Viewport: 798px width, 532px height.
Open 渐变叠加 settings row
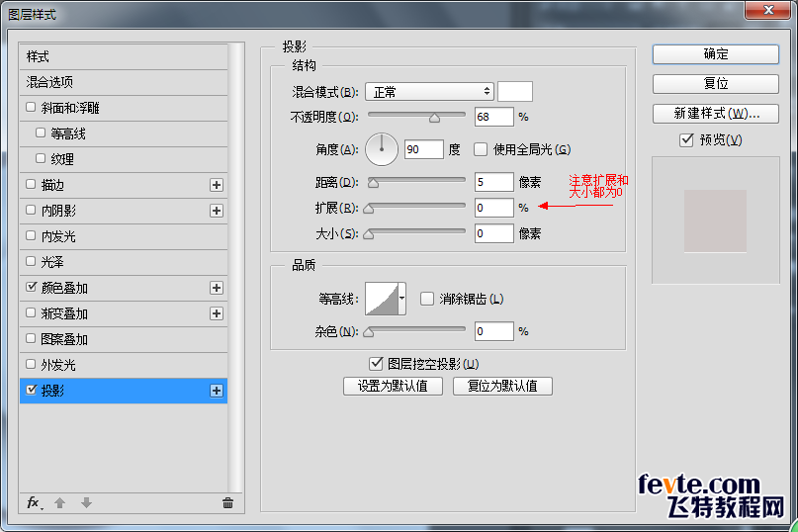coord(124,313)
